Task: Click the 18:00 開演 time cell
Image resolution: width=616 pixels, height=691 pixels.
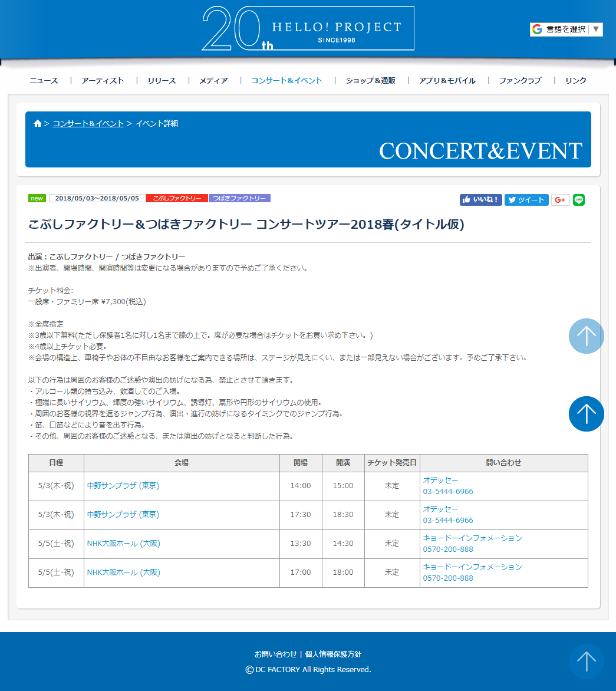Action: pyautogui.click(x=343, y=572)
